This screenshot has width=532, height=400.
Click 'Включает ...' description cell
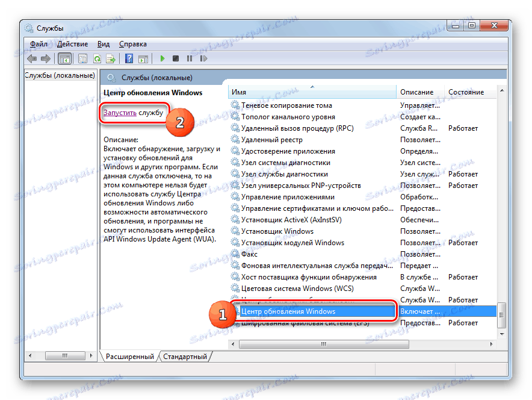coord(420,311)
